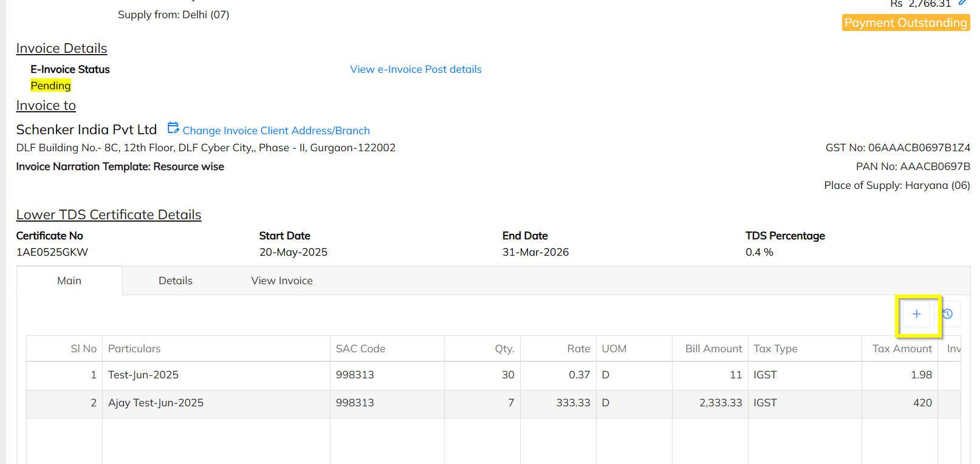This screenshot has width=980, height=464.
Task: Click the Tax Amount column header
Action: (x=902, y=349)
